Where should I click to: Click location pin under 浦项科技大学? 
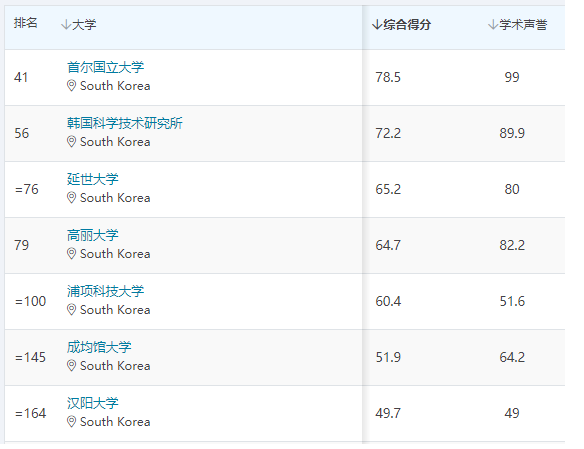coord(71,310)
